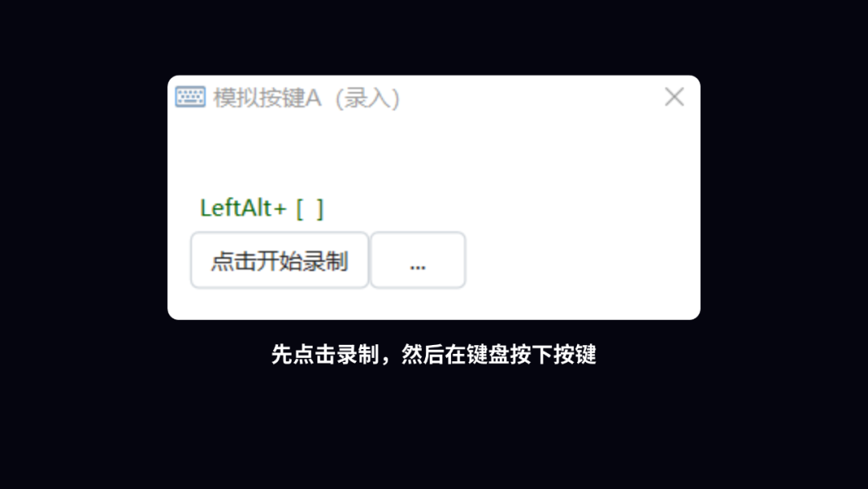Screen dimensions: 868x489
Task: Click the 模拟按键A（录入）title text
Action: (x=307, y=98)
